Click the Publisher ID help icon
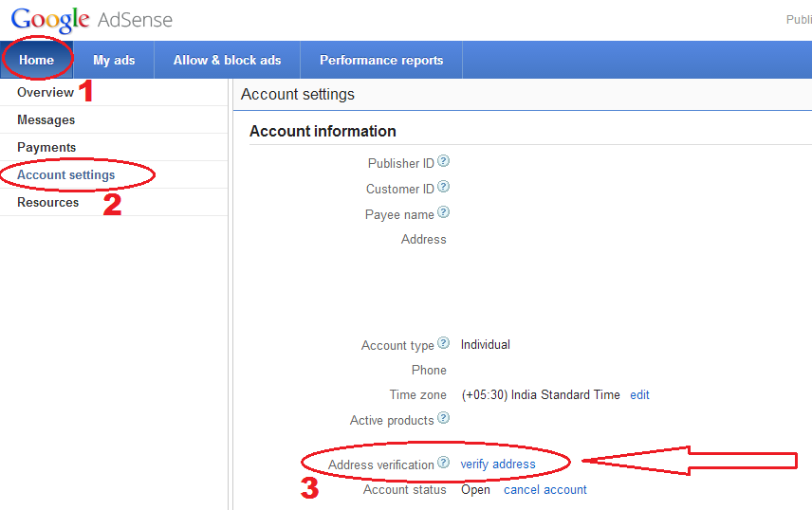 pos(443,161)
